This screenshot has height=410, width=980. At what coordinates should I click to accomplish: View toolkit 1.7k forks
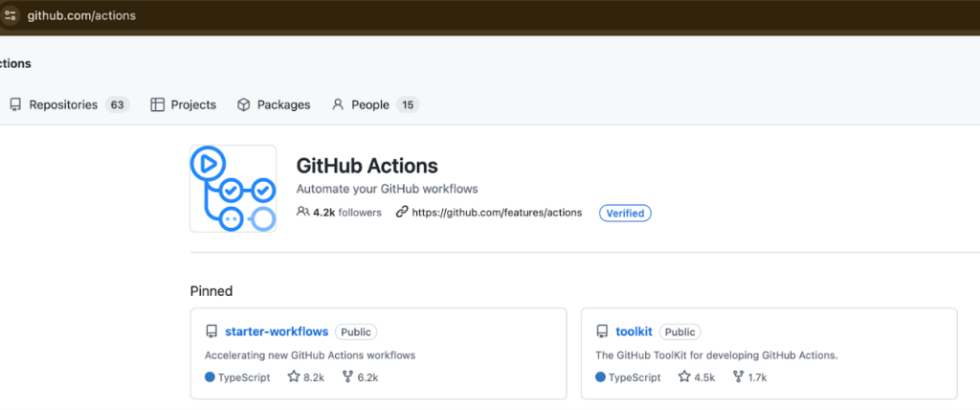[749, 377]
